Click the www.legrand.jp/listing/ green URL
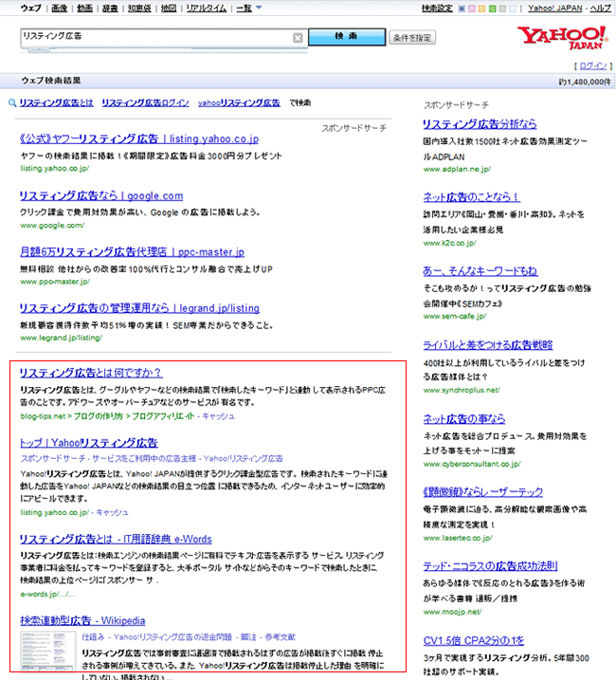 point(61,338)
